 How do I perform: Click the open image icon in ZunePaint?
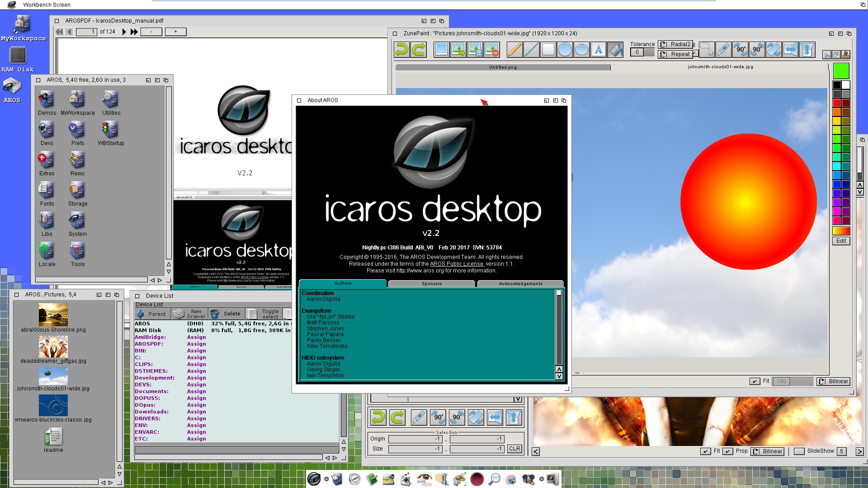point(458,50)
